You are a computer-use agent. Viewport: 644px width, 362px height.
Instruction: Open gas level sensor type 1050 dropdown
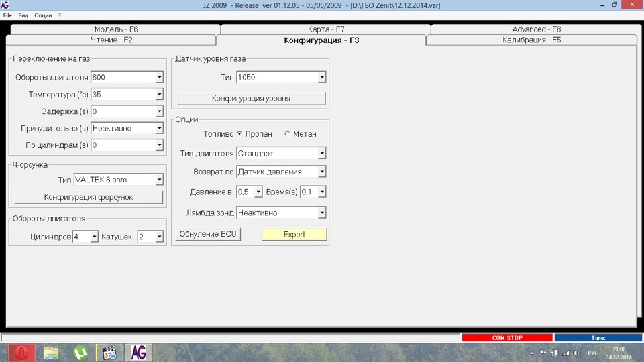(321, 77)
